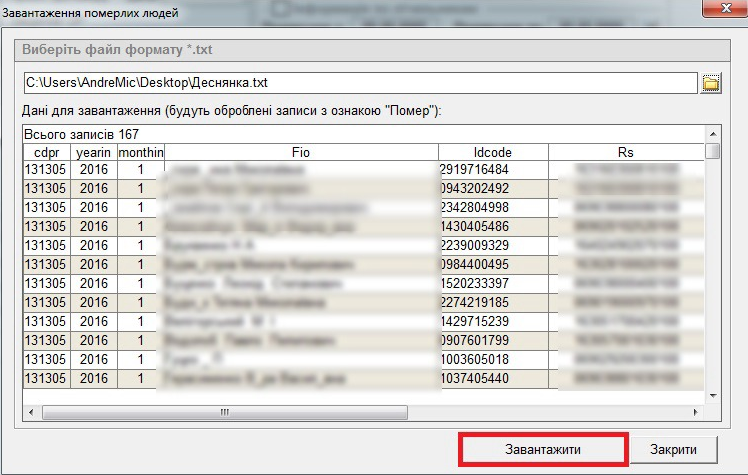Click the Fio column header
The height and width of the screenshot is (475, 748).
click(301, 152)
